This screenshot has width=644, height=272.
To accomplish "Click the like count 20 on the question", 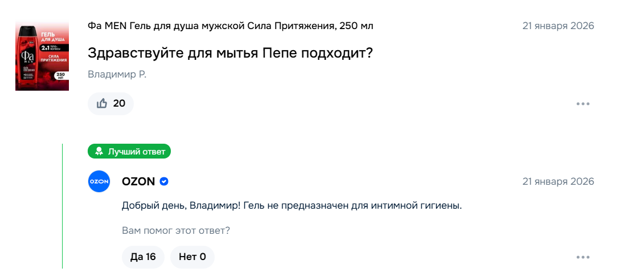I will click(x=119, y=103).
